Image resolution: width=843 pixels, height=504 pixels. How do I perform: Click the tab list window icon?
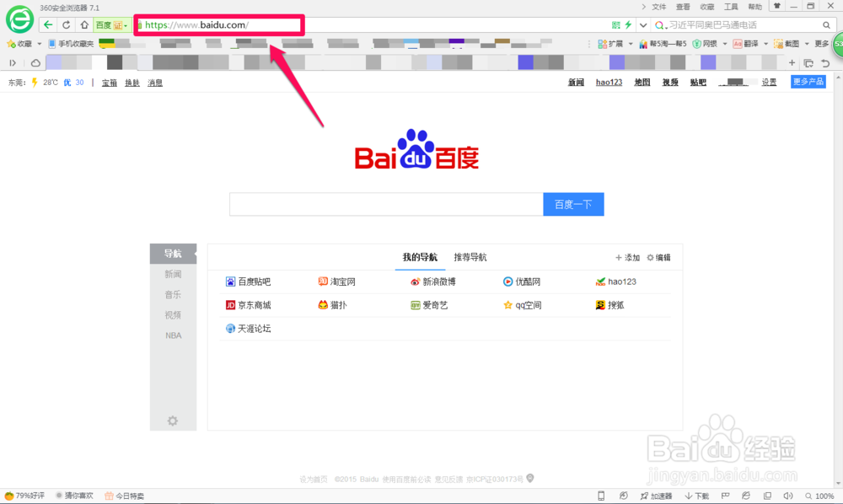(808, 63)
